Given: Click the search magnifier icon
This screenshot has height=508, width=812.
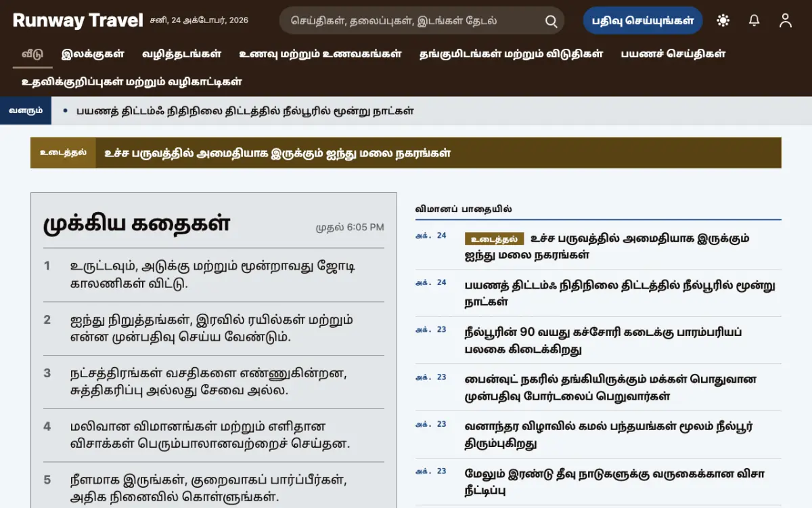Looking at the screenshot, I should click(551, 21).
